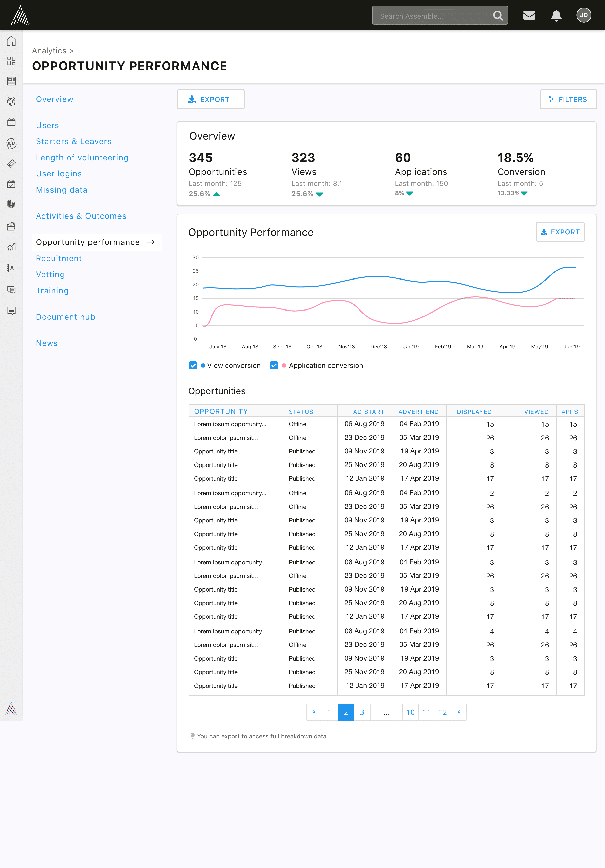The height and width of the screenshot is (868, 605).
Task: Open the JD user avatar menu
Action: pyautogui.click(x=583, y=15)
